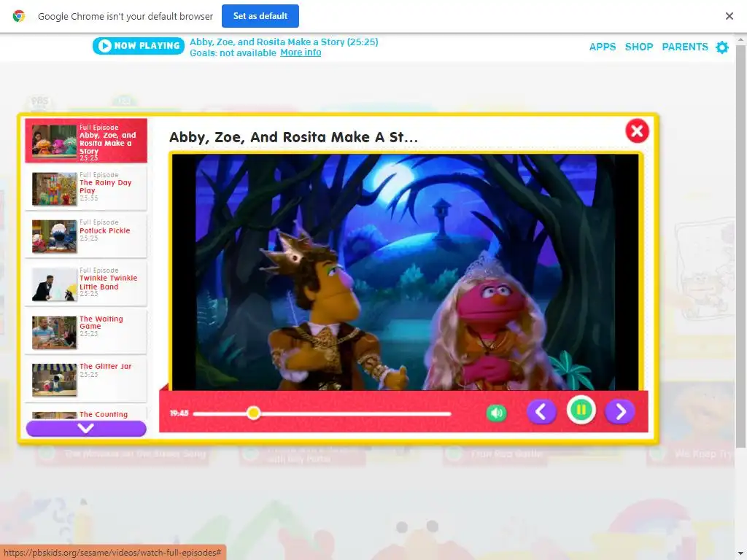Open the SHOP menu item
This screenshot has height=560, width=747.
[639, 47]
